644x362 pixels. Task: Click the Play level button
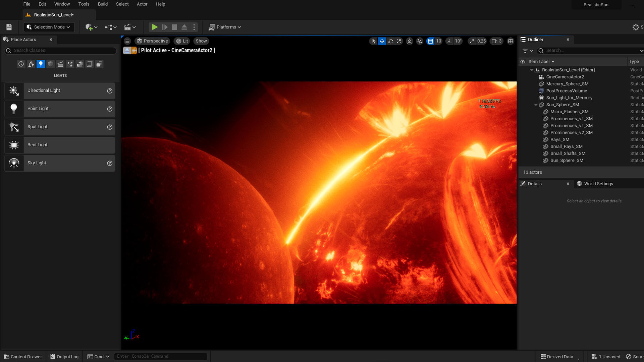(155, 27)
